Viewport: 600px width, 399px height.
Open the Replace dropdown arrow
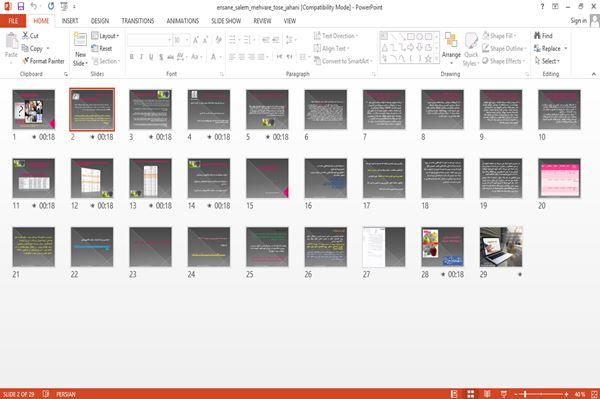pos(566,49)
